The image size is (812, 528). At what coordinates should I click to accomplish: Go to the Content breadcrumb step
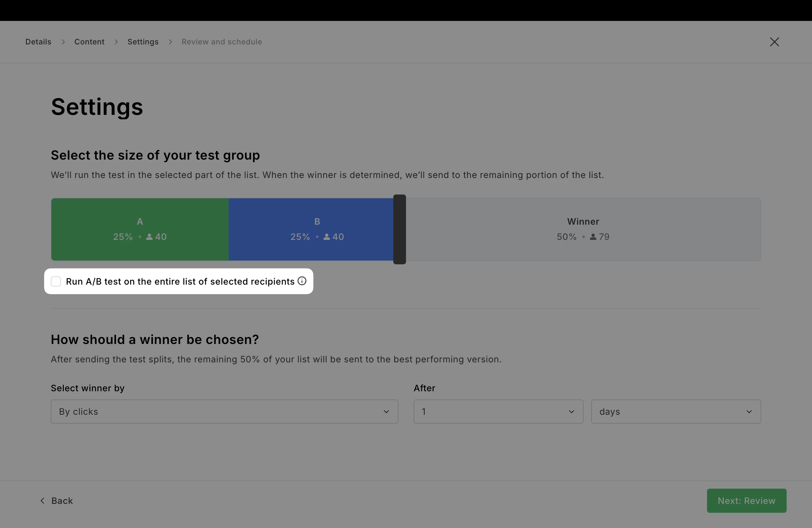tap(89, 42)
